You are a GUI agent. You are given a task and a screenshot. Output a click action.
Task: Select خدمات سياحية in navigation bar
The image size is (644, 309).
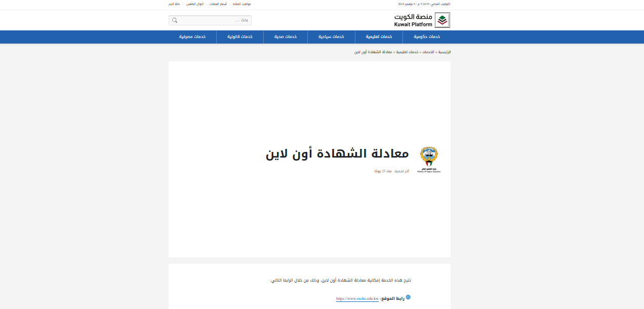click(x=332, y=37)
